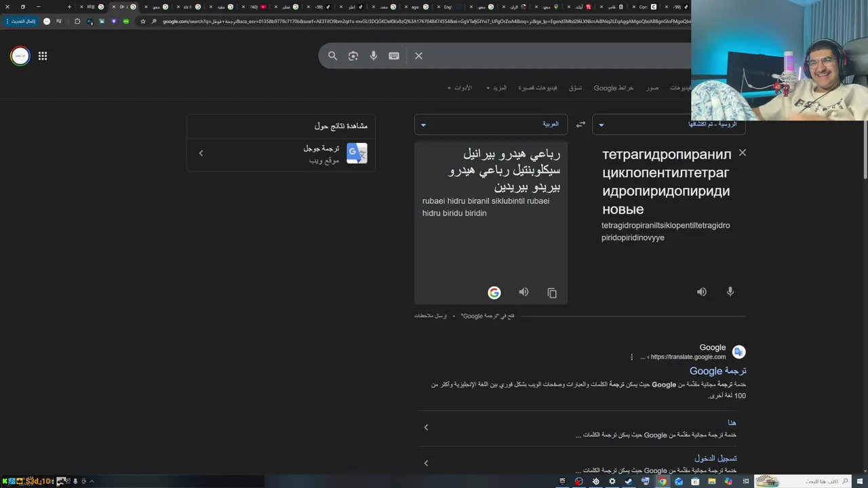The height and width of the screenshot is (488, 868).
Task: Listen to the Russian source text
Action: pos(702,291)
